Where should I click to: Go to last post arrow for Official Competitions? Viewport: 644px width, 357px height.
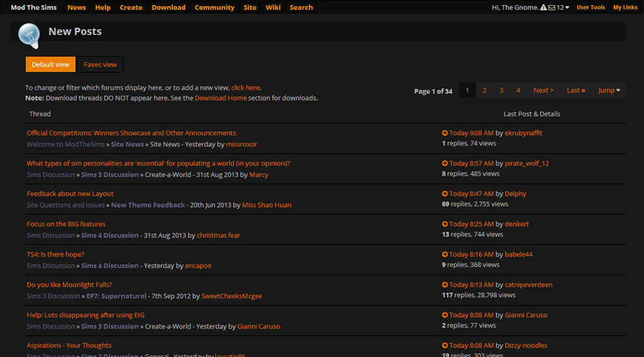pos(445,133)
